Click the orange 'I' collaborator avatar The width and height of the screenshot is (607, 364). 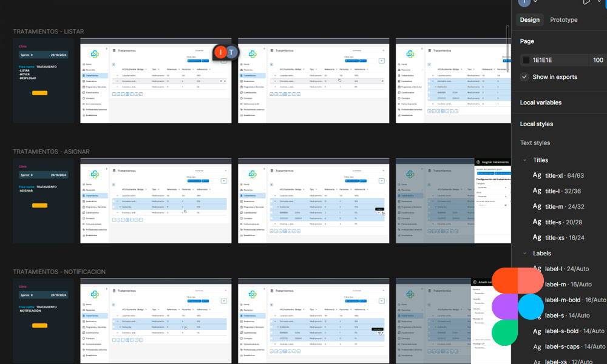click(x=220, y=53)
